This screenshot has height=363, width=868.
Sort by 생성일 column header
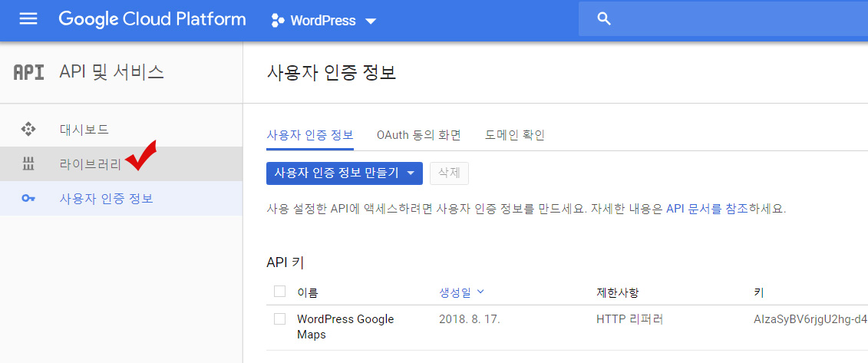461,292
